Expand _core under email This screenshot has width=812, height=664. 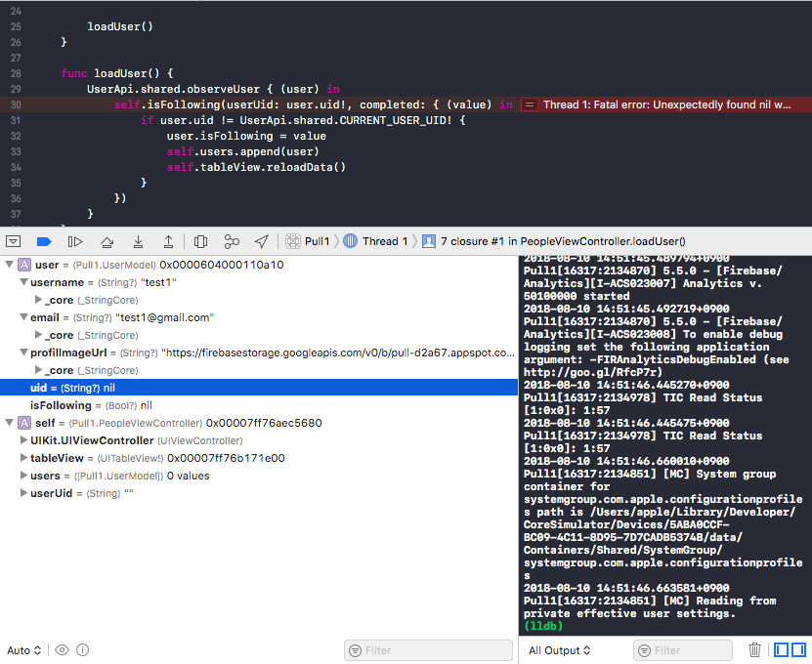coord(38,335)
